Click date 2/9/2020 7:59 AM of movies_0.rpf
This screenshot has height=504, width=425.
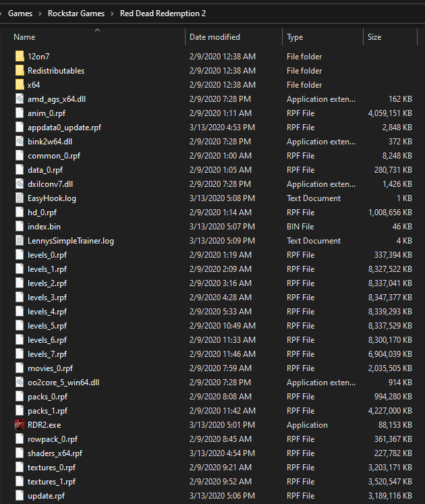[x=221, y=368]
